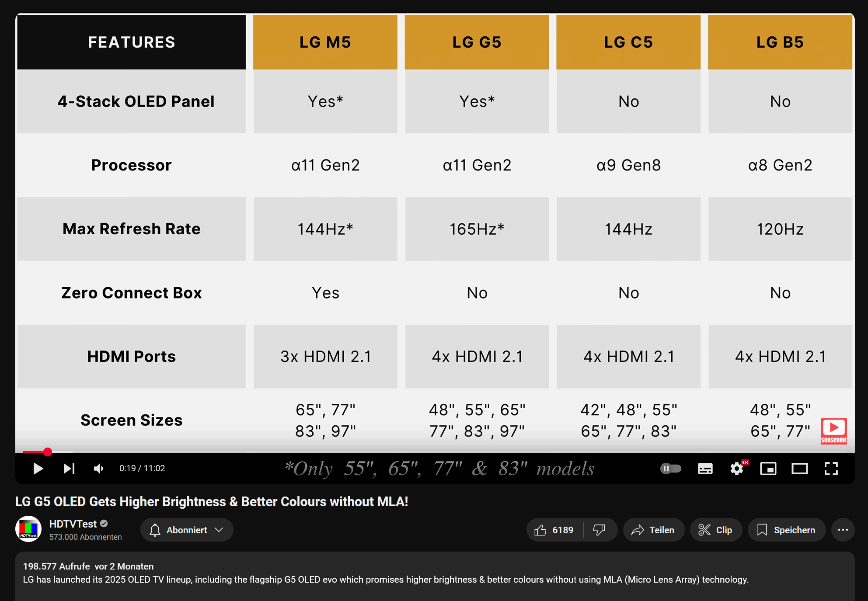Image resolution: width=868 pixels, height=601 pixels.
Task: Open the more actions menu
Action: (x=843, y=530)
